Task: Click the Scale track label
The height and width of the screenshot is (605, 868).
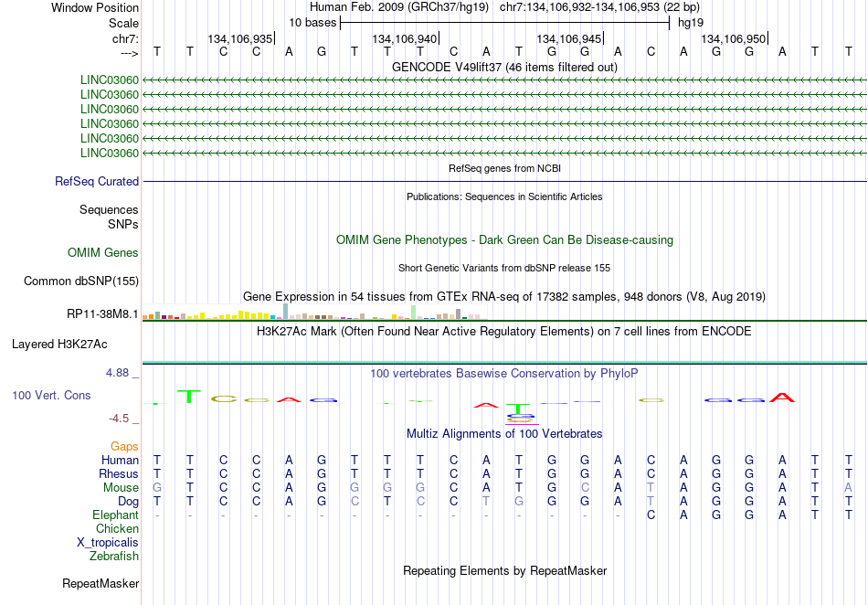Action: tap(123, 23)
